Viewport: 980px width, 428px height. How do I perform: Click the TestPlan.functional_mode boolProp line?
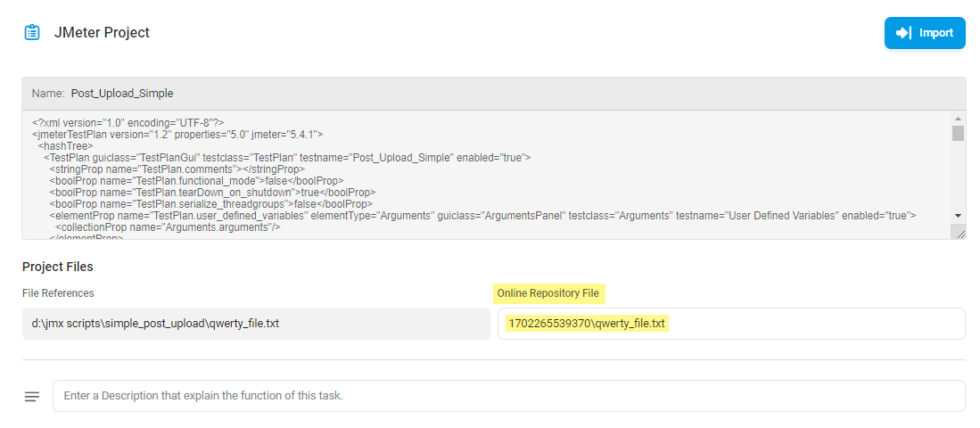pyautogui.click(x=196, y=181)
